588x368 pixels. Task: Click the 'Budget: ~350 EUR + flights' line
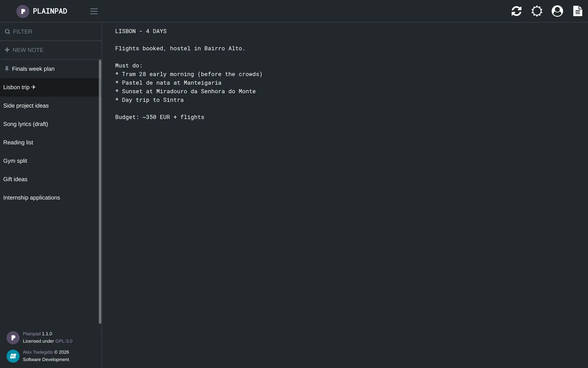[x=160, y=117]
